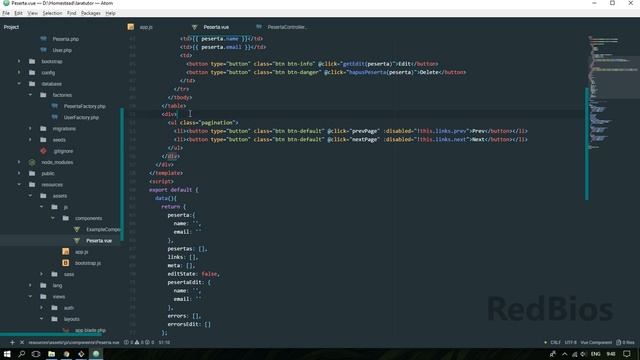
Task: Expand the sass folder
Action: point(41,274)
